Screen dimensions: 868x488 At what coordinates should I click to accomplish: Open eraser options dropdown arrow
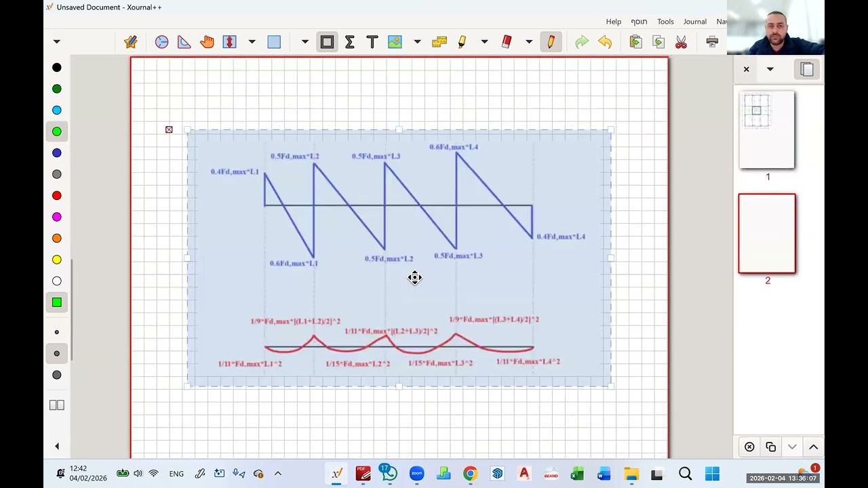(529, 42)
